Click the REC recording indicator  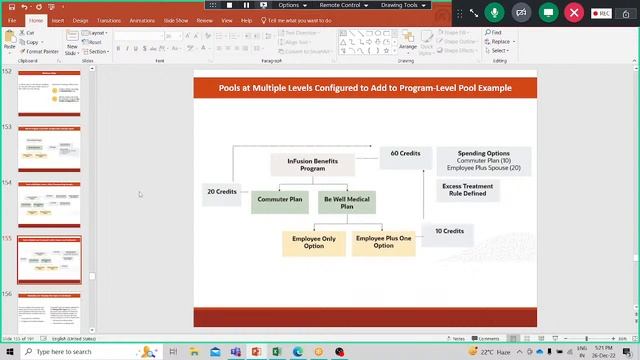coord(601,13)
